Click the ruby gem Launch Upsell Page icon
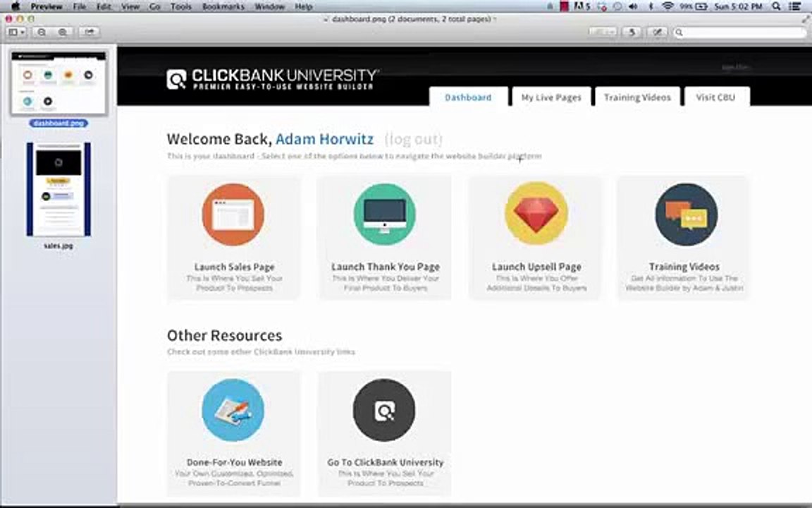Screen dimensions: 812x508 point(536,214)
